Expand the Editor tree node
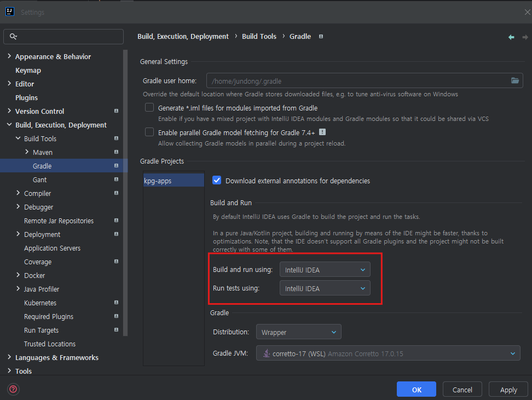This screenshot has height=400, width=532. [9, 84]
